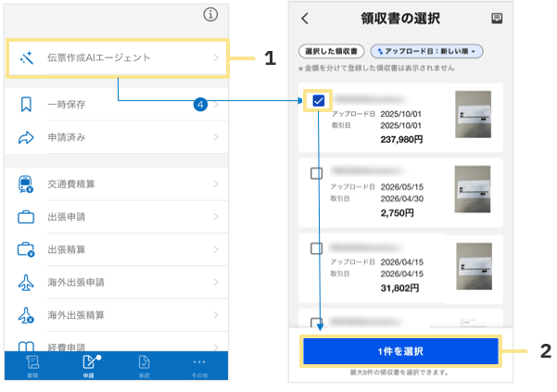Switch to the 書類 bottom tab
This screenshot has height=392, width=557.
(x=33, y=366)
